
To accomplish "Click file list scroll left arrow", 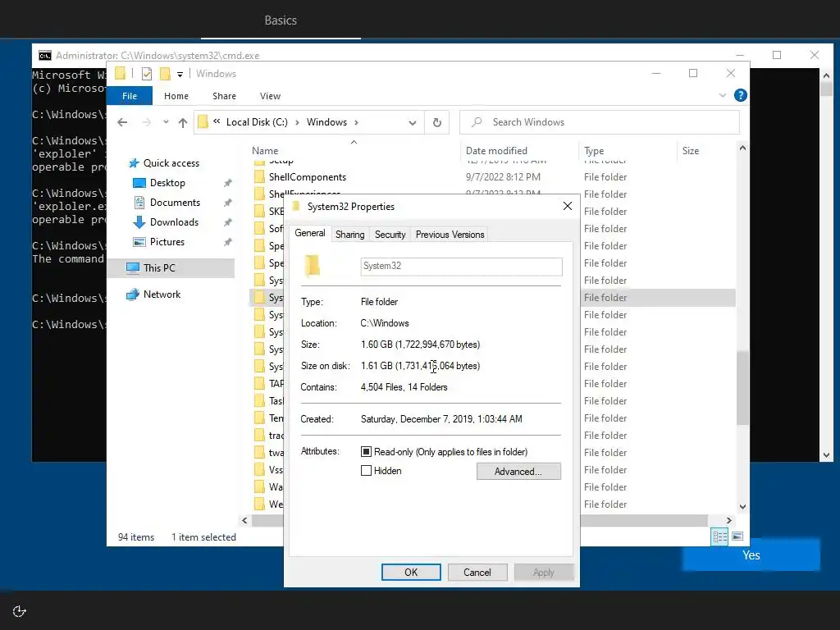I will 244,520.
